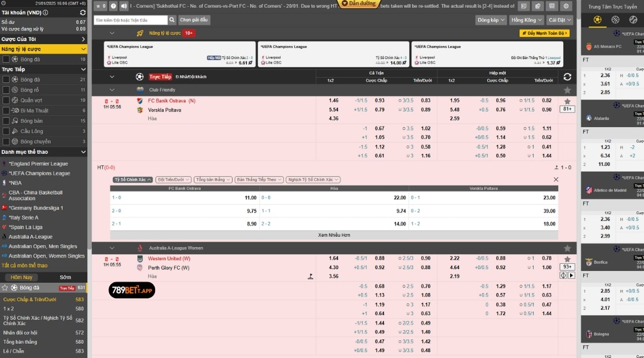Favorite the FC Banik Ostrava match

[x=567, y=101]
